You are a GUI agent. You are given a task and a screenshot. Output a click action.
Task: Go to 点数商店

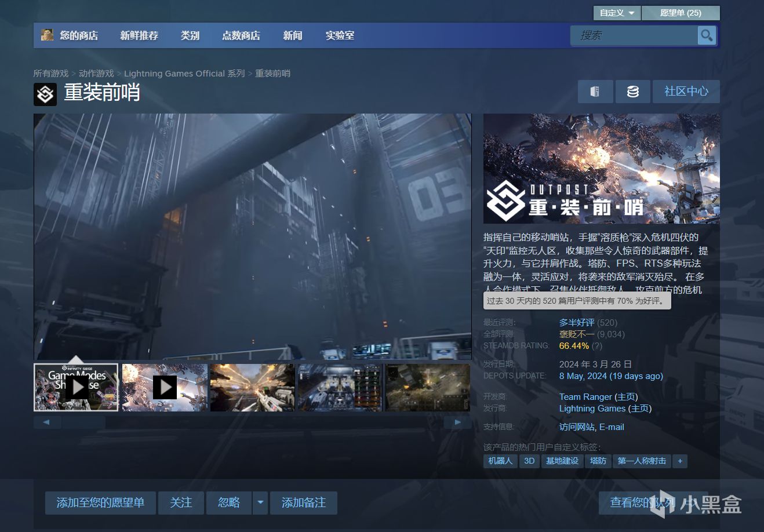tap(241, 35)
